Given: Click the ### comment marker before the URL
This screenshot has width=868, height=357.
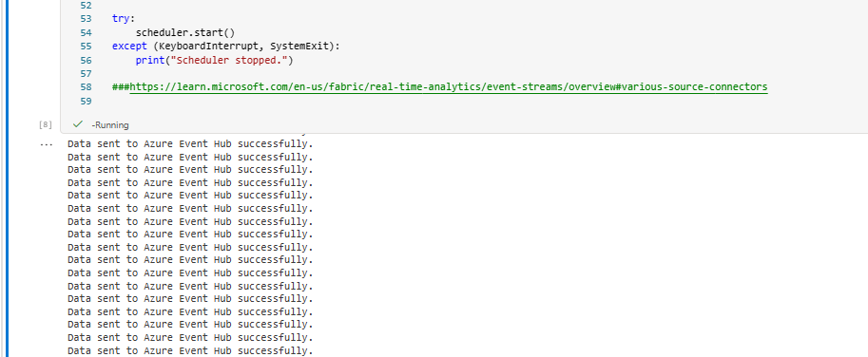Looking at the screenshot, I should [x=121, y=87].
